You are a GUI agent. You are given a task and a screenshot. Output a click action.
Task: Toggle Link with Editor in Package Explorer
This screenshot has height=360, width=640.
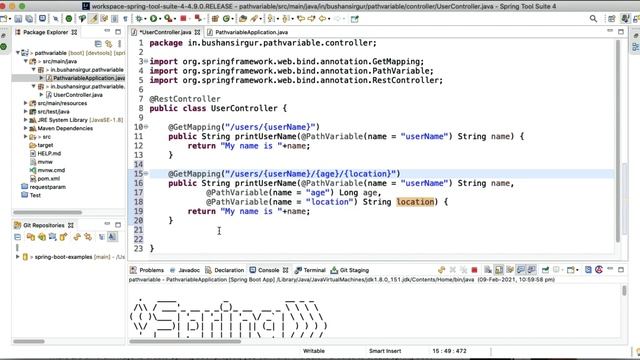(109, 43)
